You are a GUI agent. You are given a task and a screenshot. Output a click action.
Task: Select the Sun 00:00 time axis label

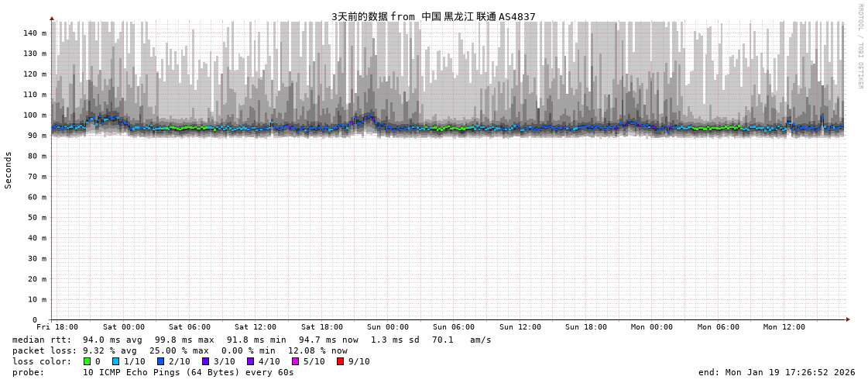tap(388, 327)
